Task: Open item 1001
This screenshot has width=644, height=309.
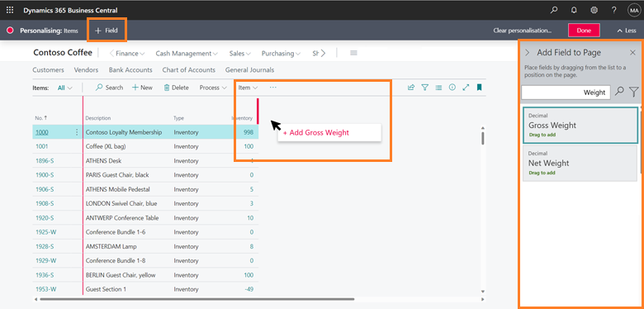Action: coord(41,146)
